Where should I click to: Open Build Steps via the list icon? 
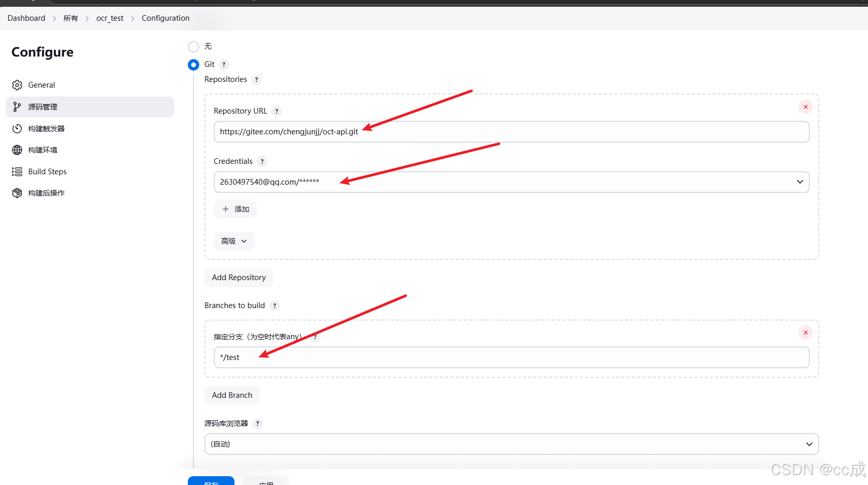[x=16, y=171]
